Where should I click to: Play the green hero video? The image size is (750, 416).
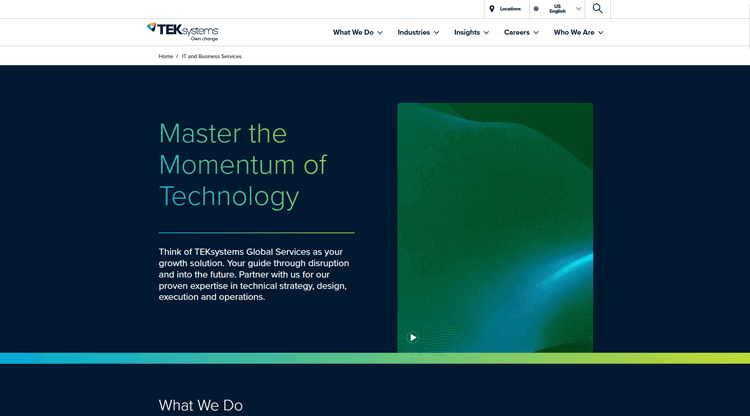pyautogui.click(x=413, y=337)
